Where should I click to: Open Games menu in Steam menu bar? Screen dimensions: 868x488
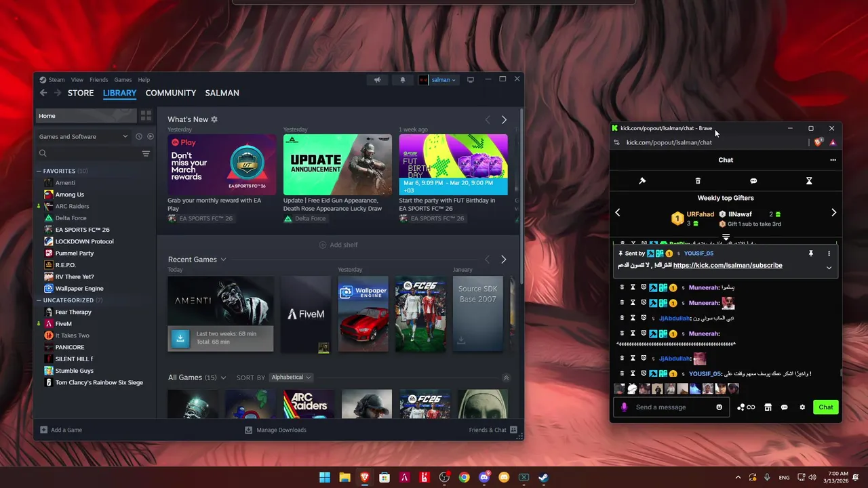[x=123, y=80]
